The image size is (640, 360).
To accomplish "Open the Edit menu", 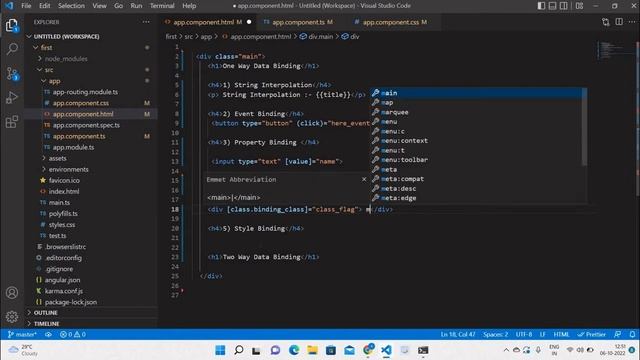I will [44, 6].
